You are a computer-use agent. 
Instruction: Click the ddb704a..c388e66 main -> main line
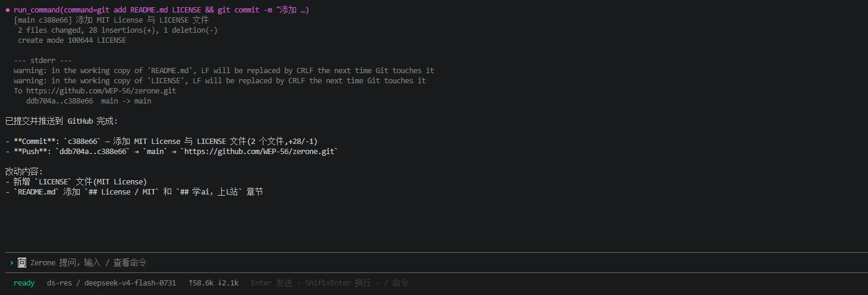pos(89,101)
